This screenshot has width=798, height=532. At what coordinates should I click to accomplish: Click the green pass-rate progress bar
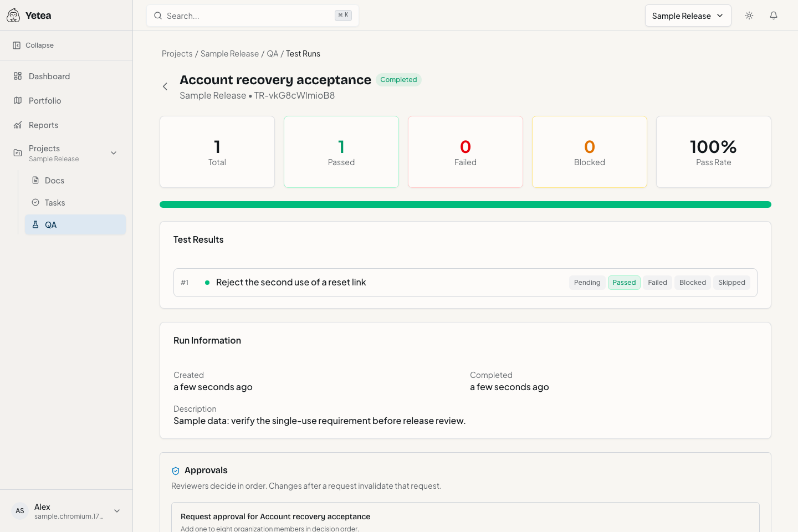click(x=465, y=204)
